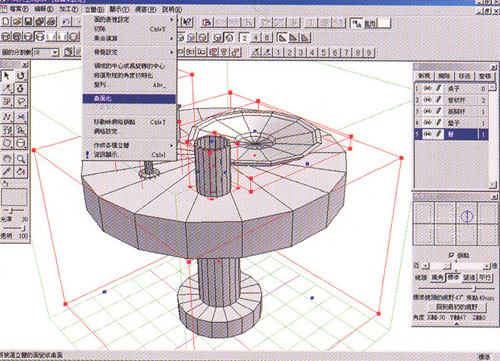Viewport: 500px width, 361px height.
Task: Select the 平行 projection button
Action: pyautogui.click(x=485, y=277)
